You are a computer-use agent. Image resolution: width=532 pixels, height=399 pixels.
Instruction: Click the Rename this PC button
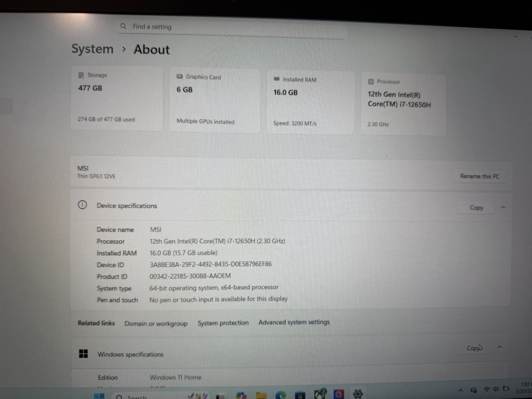pos(479,176)
